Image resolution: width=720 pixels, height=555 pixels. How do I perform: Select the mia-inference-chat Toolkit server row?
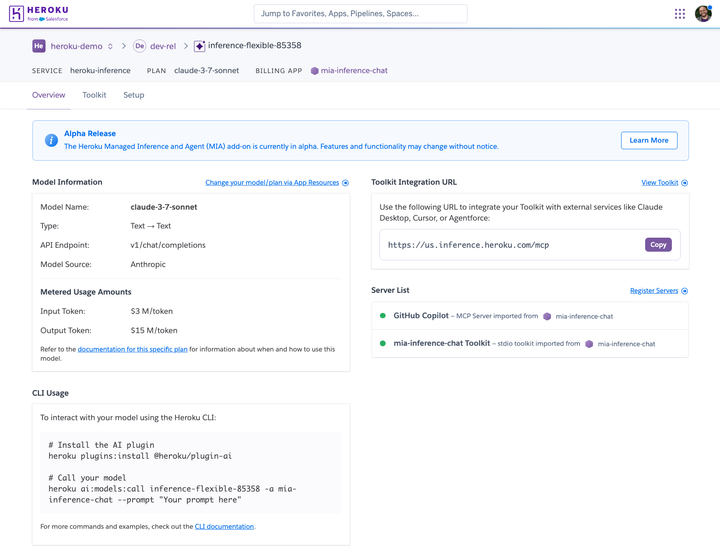[x=530, y=343]
